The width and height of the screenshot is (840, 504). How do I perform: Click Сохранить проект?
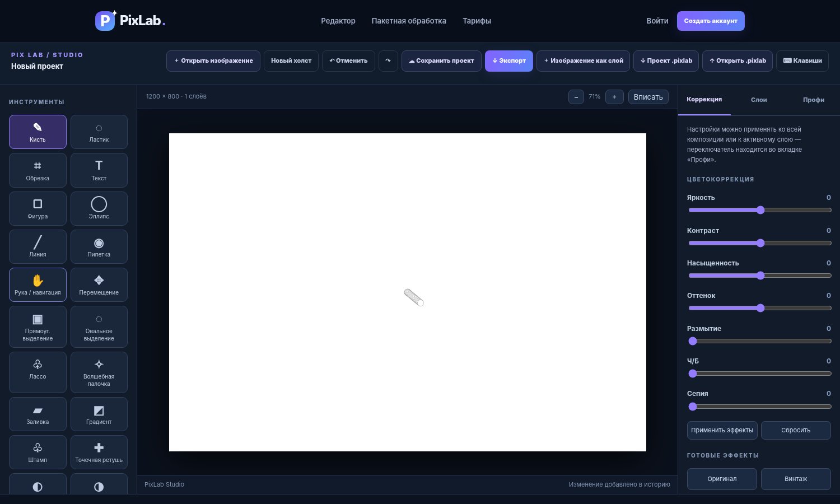[441, 60]
